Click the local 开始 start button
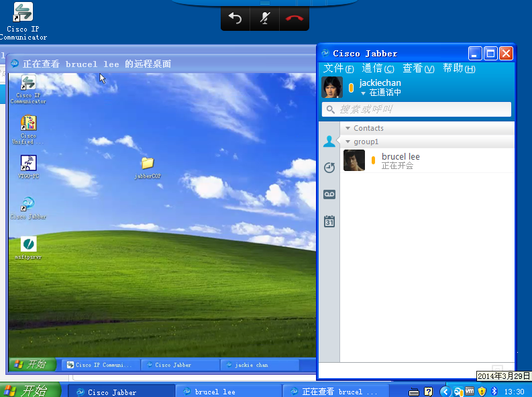532x397 pixels. click(30, 390)
